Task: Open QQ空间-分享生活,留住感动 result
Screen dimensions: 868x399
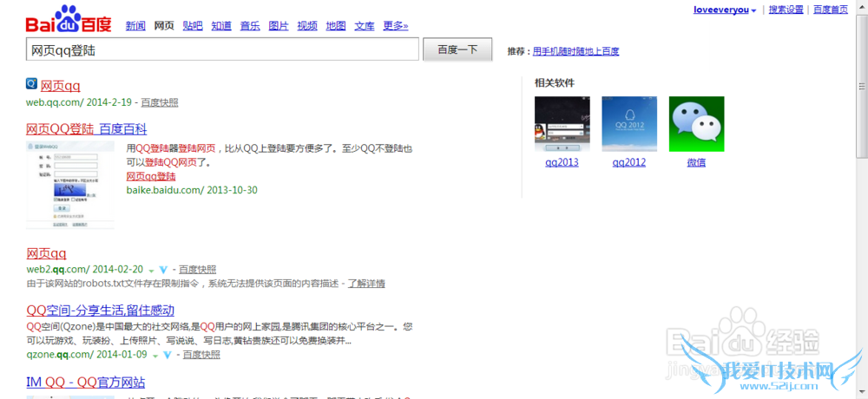Action: point(101,310)
